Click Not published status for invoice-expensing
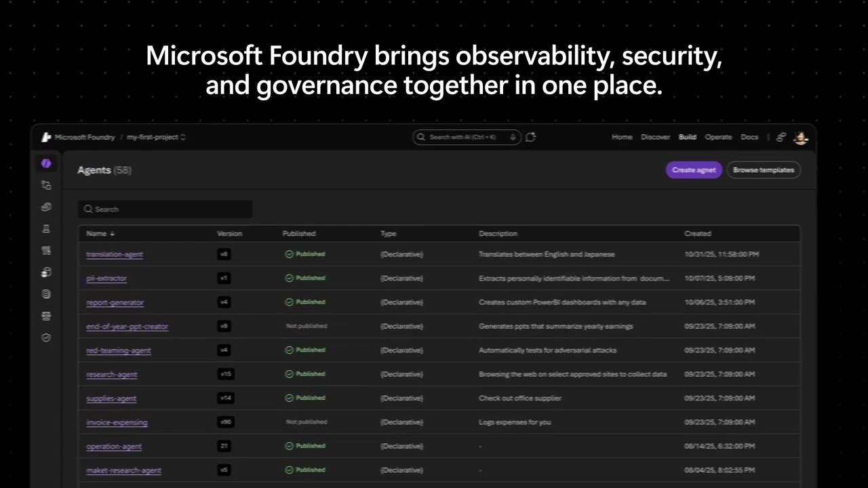This screenshot has width=868, height=488. 307,422
